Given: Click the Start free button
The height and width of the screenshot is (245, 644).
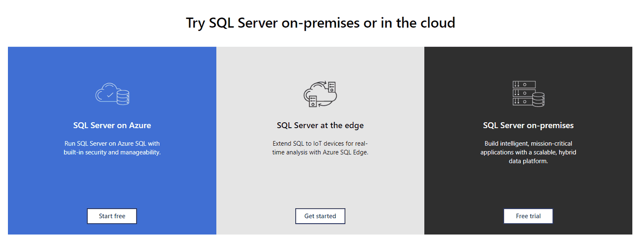Looking at the screenshot, I should (x=112, y=216).
